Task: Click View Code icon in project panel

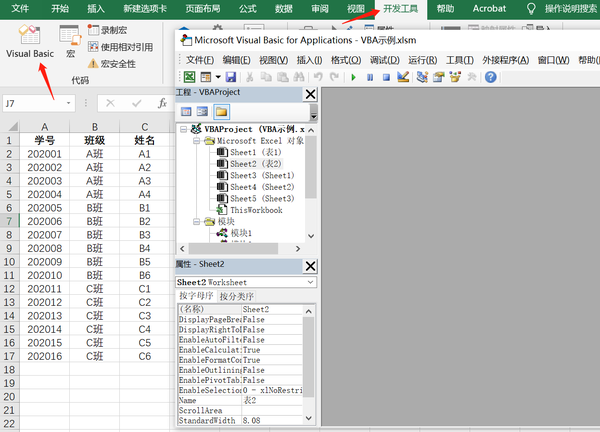Action: [186, 112]
